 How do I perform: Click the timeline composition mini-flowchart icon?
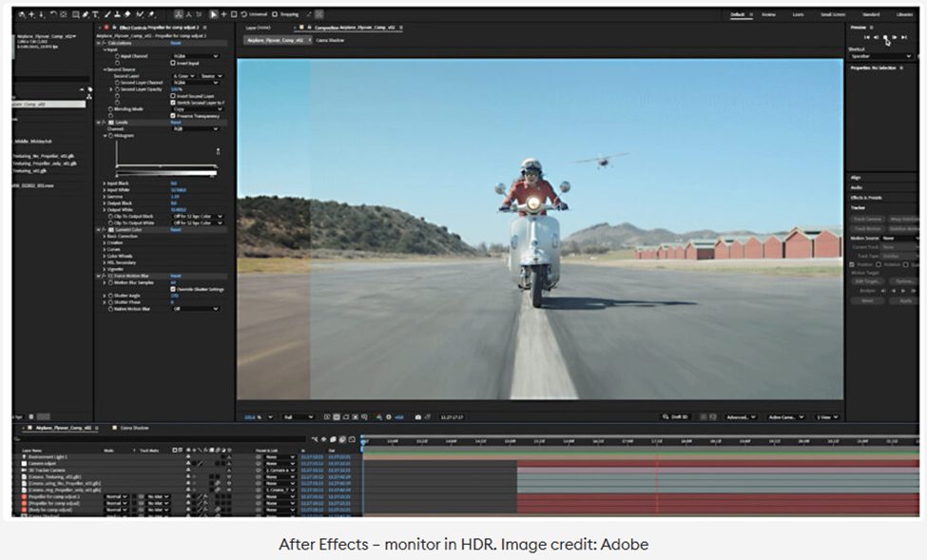coord(315,439)
